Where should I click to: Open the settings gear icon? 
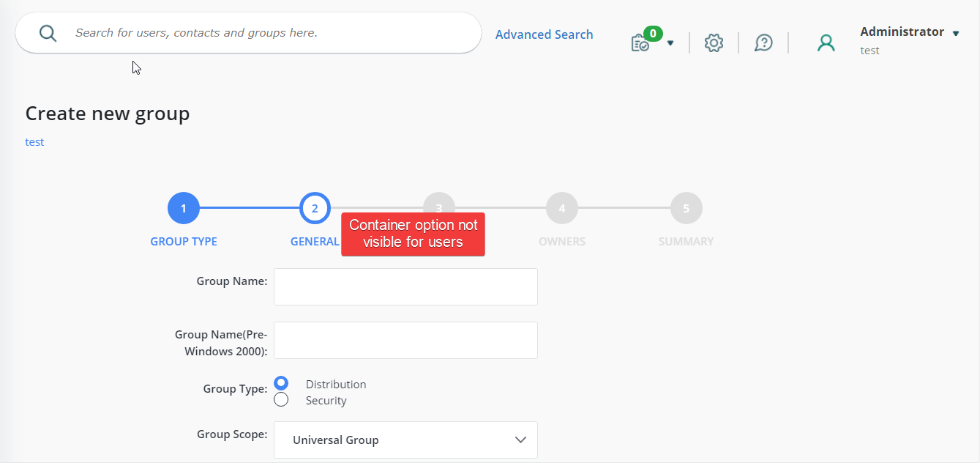click(x=714, y=42)
